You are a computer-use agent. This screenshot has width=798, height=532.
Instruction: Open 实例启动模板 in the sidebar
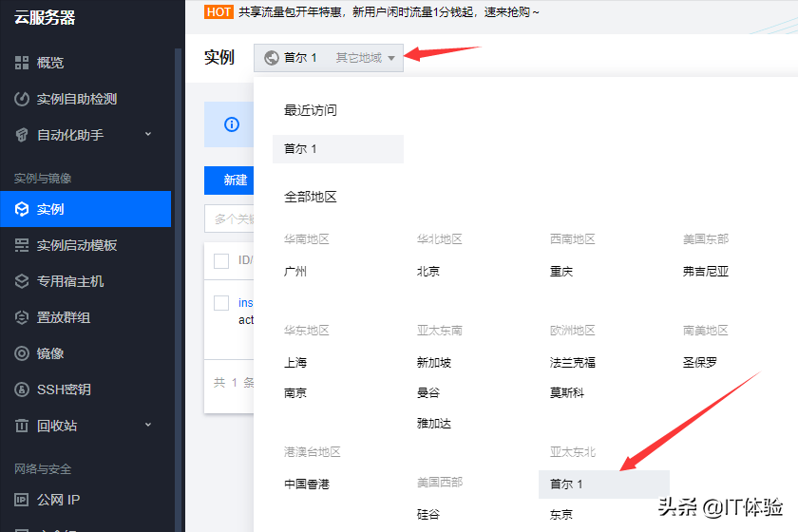85,245
